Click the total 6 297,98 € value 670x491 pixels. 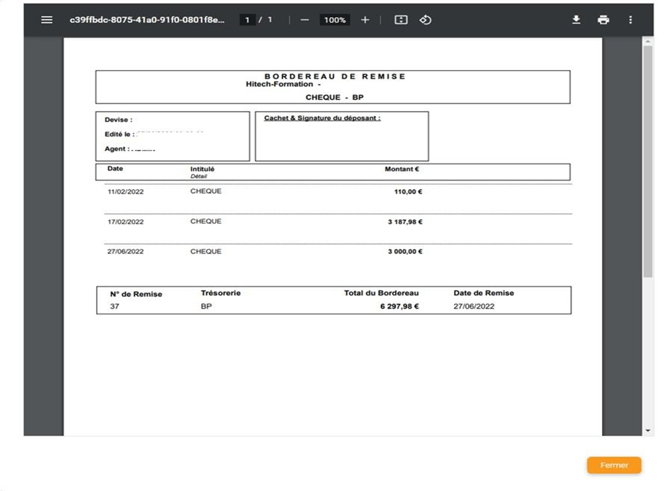(x=399, y=307)
